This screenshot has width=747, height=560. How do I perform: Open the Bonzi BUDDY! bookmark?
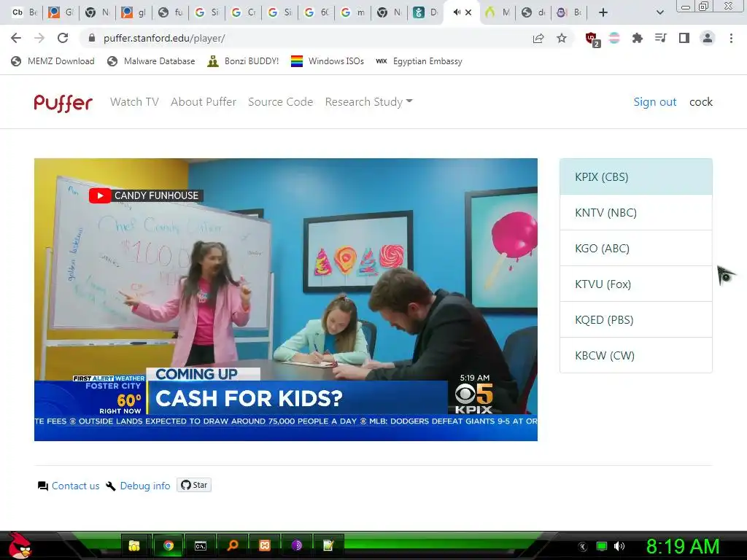click(x=243, y=61)
